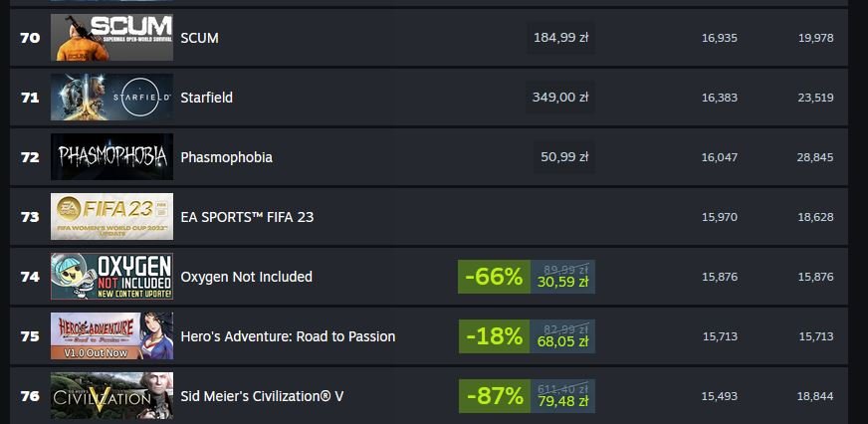This screenshot has width=868, height=424.
Task: Click the Phasmophobia title text
Action: coord(226,157)
